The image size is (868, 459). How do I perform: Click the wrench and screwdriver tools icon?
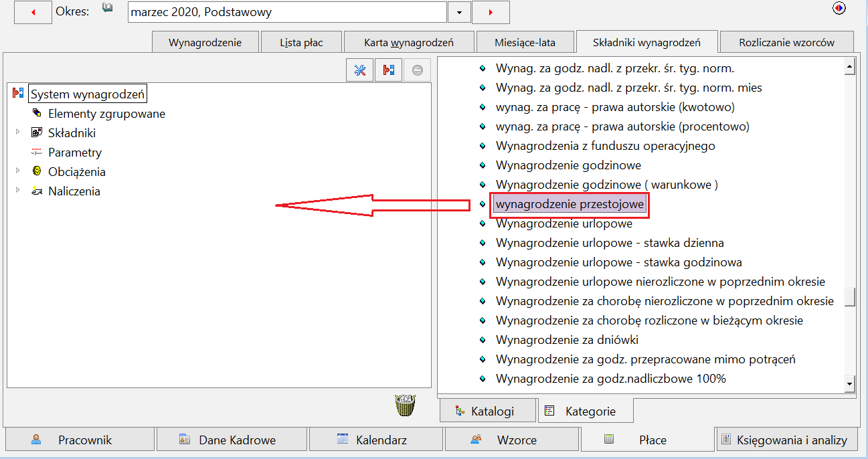coord(360,70)
